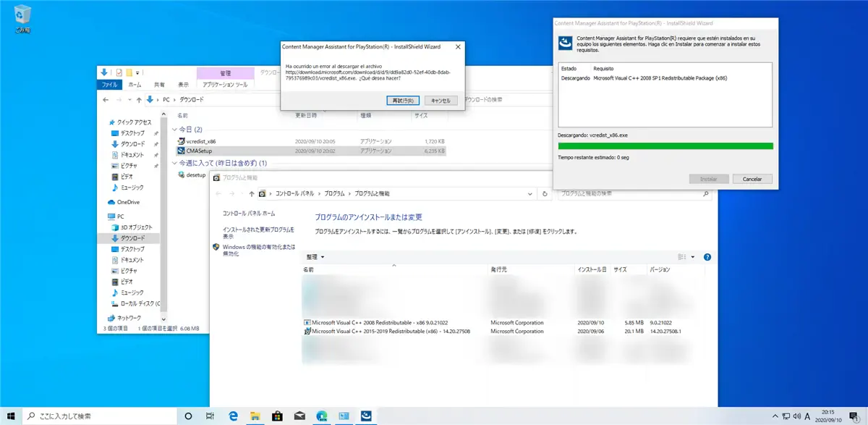Switch to the Home ribbon tab
Screen dimensions: 868x425
pyautogui.click(x=135, y=85)
